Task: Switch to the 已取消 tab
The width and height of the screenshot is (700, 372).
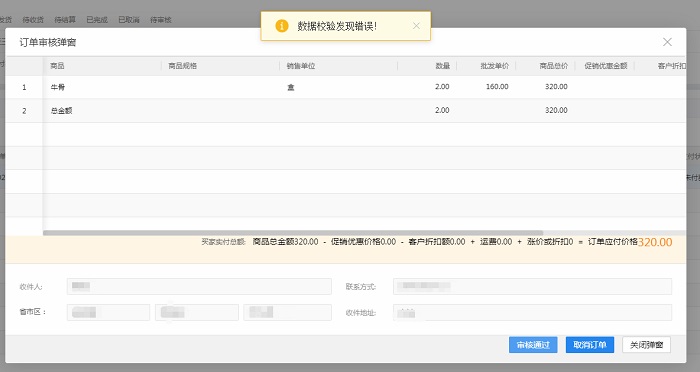Action: 129,20
